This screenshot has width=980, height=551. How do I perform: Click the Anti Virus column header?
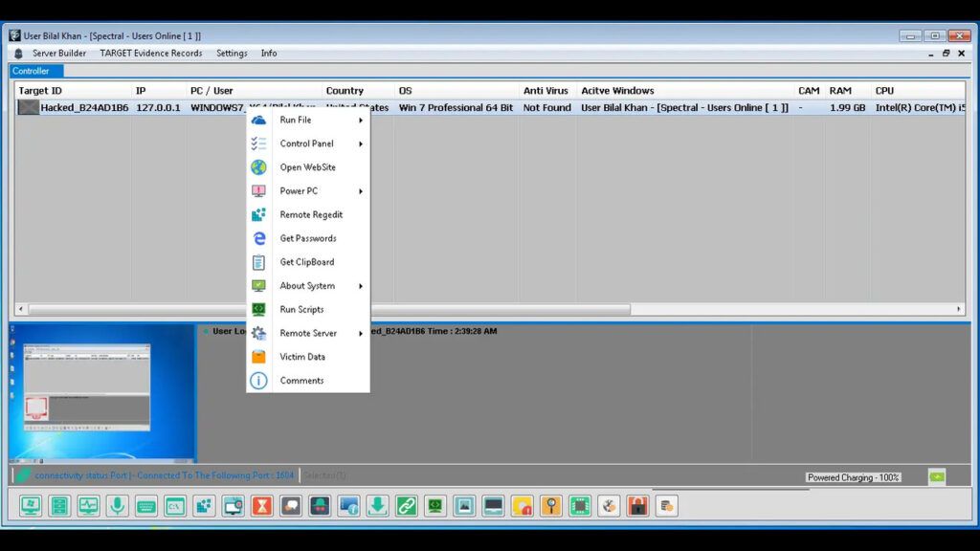coord(547,91)
